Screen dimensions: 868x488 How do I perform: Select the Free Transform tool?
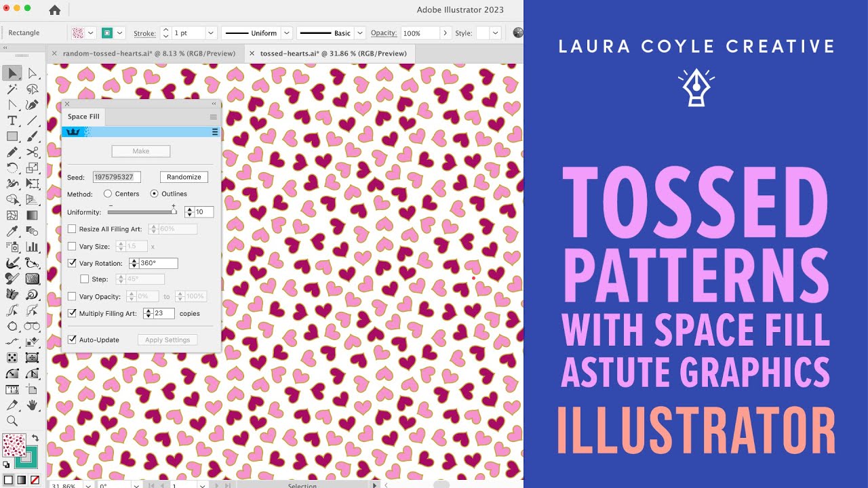pyautogui.click(x=32, y=184)
